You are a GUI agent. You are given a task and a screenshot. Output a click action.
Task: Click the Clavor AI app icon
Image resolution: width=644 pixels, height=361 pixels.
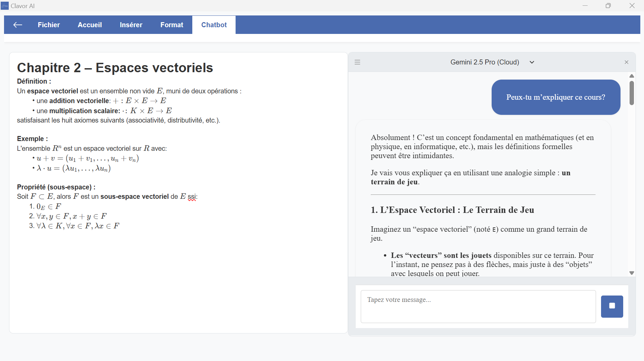(x=5, y=6)
